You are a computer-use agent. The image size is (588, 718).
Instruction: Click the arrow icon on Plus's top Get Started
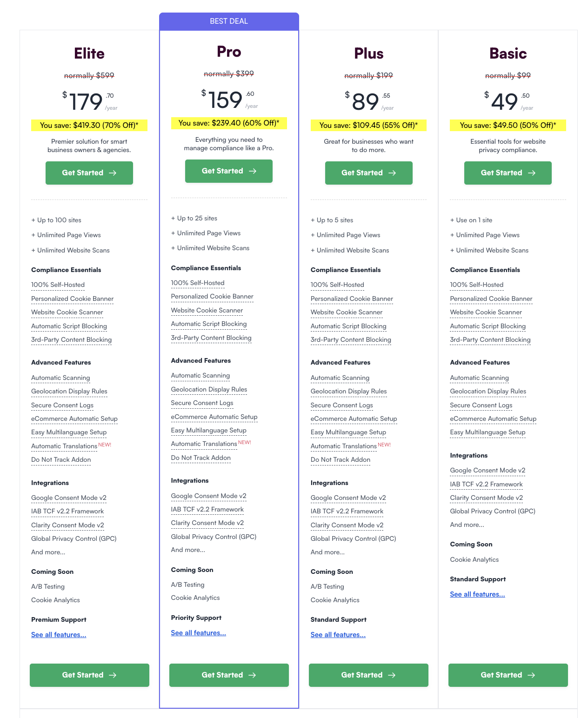(x=392, y=173)
